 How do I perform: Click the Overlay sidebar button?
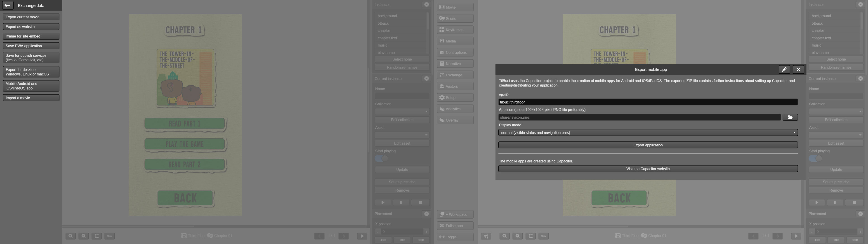455,120
